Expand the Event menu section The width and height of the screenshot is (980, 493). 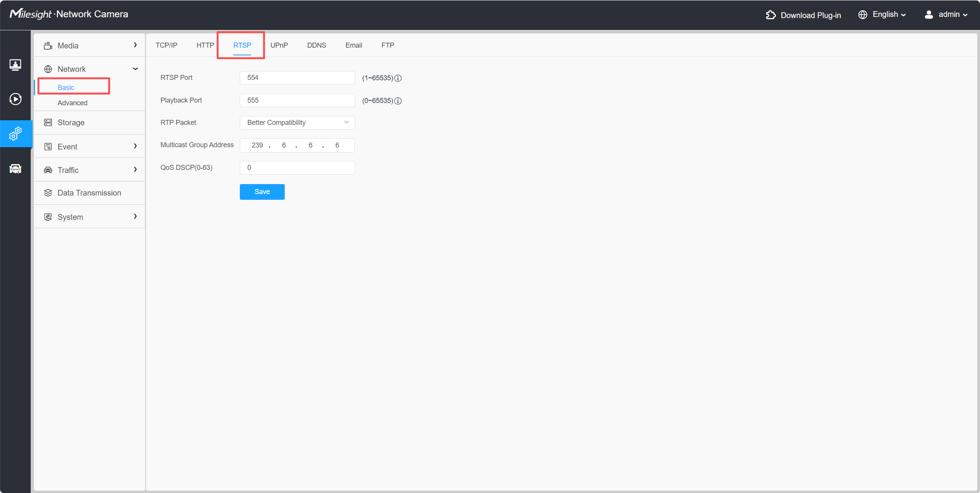click(90, 146)
